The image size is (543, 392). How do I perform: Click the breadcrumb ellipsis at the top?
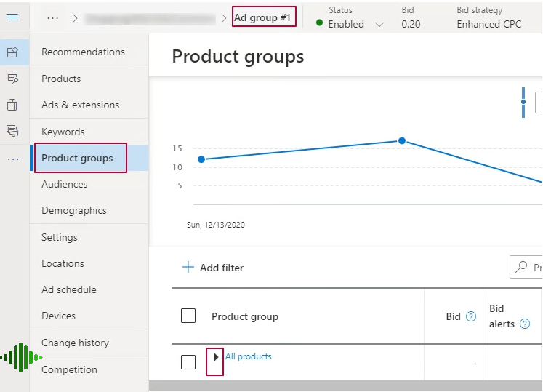(52, 17)
